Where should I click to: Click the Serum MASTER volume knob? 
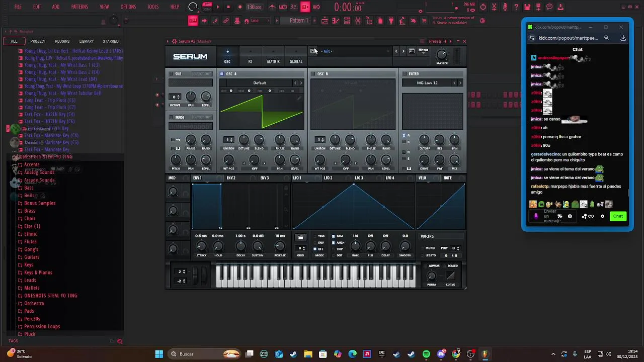(442, 54)
